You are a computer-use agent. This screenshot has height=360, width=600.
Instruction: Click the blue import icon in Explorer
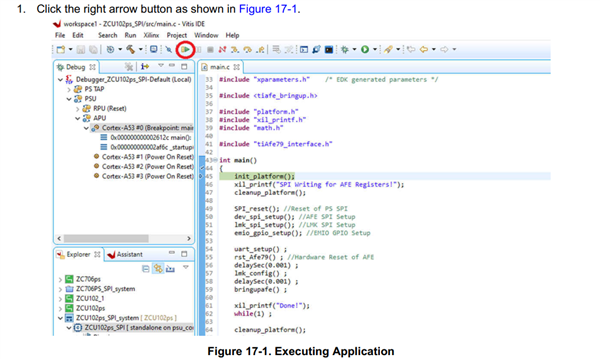pyautogui.click(x=170, y=269)
